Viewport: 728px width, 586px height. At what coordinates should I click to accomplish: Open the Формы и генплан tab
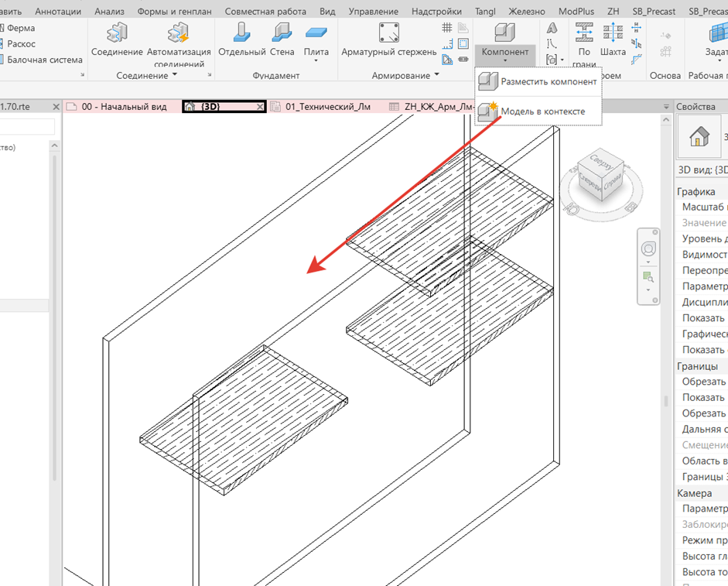175,11
